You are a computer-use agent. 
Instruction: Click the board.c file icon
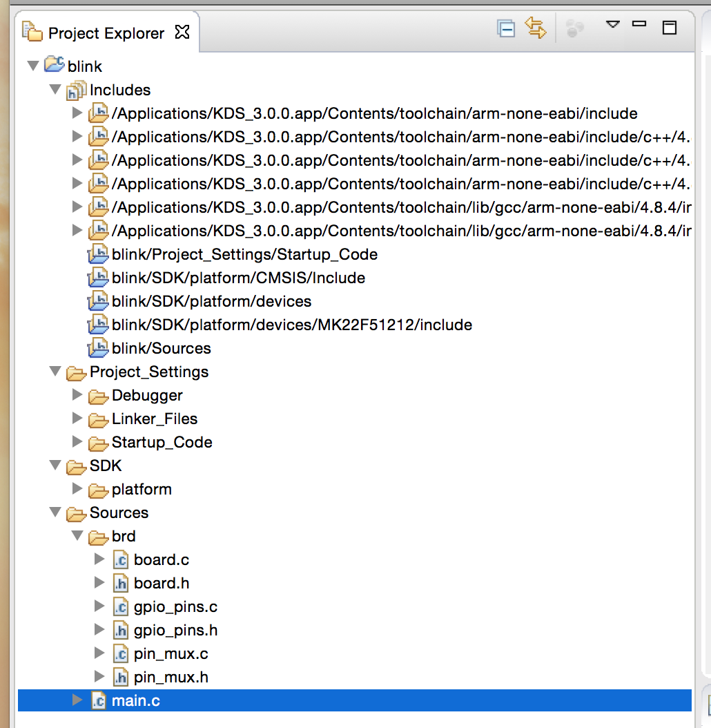point(120,560)
